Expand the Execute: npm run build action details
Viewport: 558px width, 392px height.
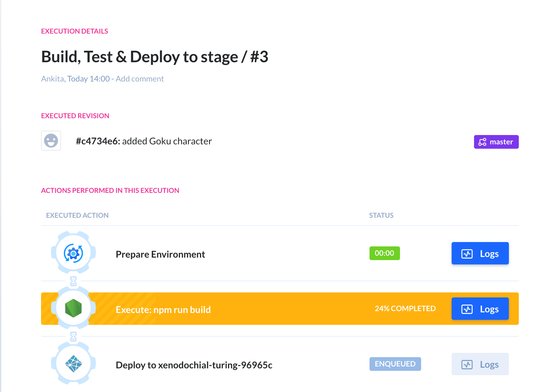click(163, 309)
